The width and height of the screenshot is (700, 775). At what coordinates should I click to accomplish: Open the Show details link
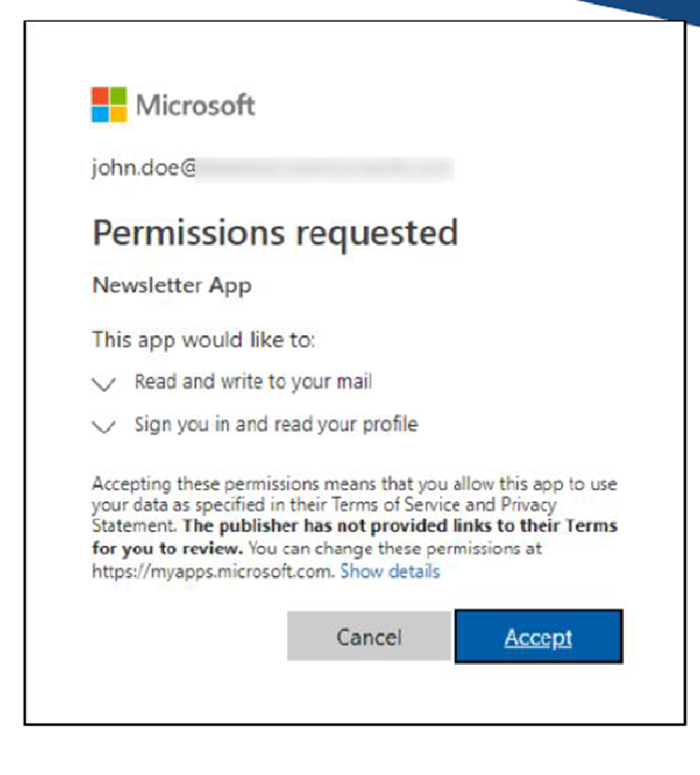(390, 571)
